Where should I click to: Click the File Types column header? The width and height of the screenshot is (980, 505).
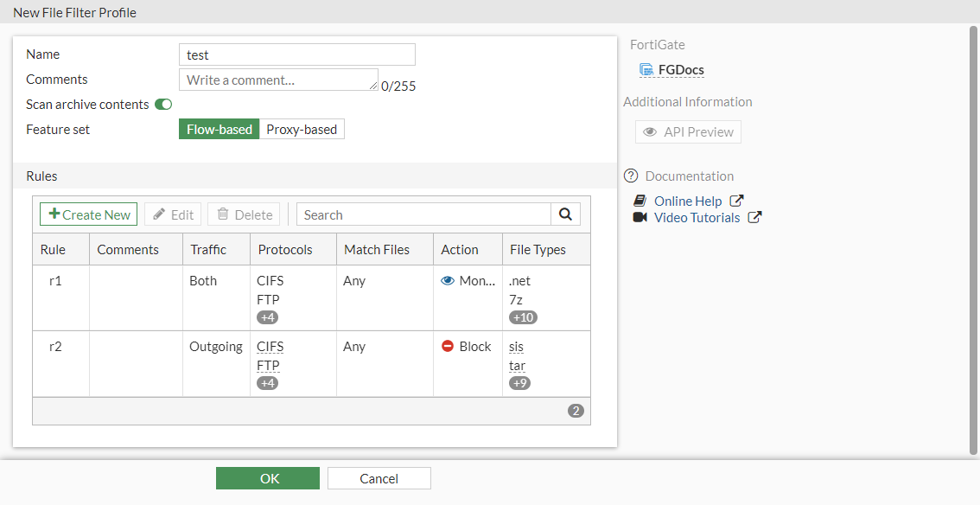538,250
